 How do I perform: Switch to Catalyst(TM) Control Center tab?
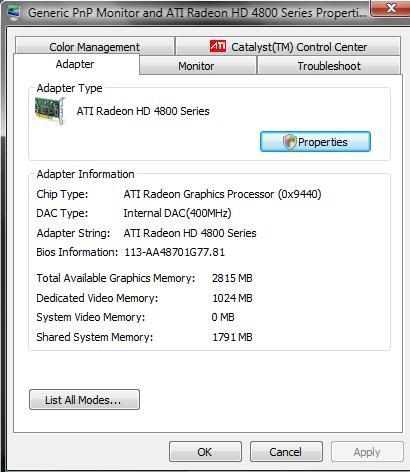coord(288,46)
